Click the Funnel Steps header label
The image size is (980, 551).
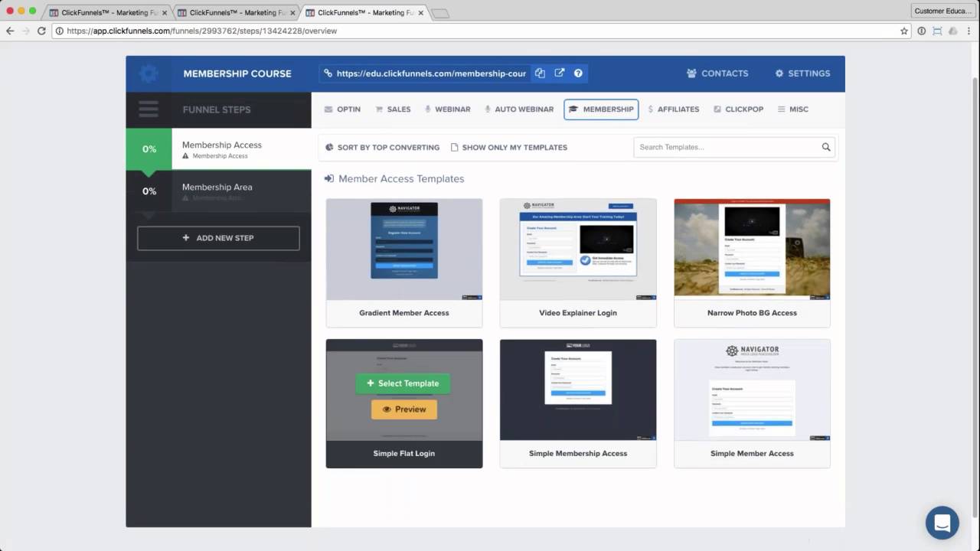[217, 109]
